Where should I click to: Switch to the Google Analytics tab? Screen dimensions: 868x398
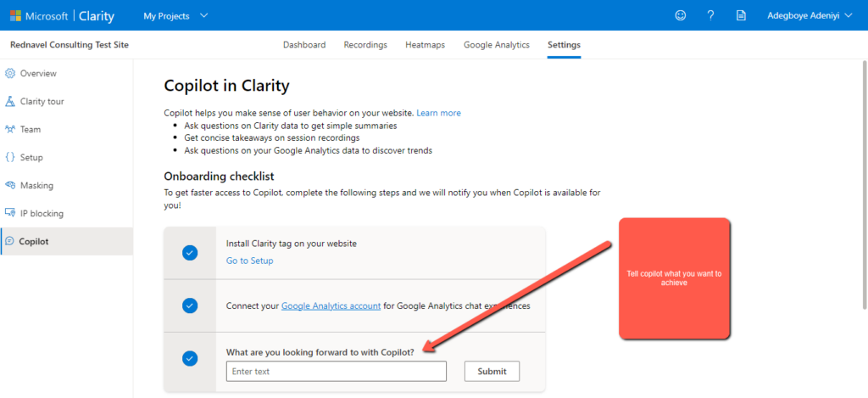(x=497, y=45)
